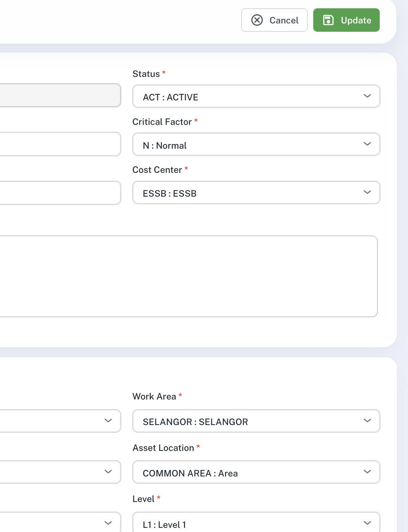Expand the Critical Factor dropdown
This screenshot has height=532, width=408.
pos(256,145)
